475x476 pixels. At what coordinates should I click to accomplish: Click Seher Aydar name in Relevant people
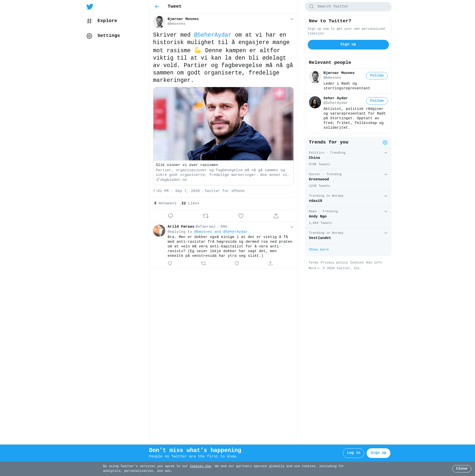click(335, 98)
